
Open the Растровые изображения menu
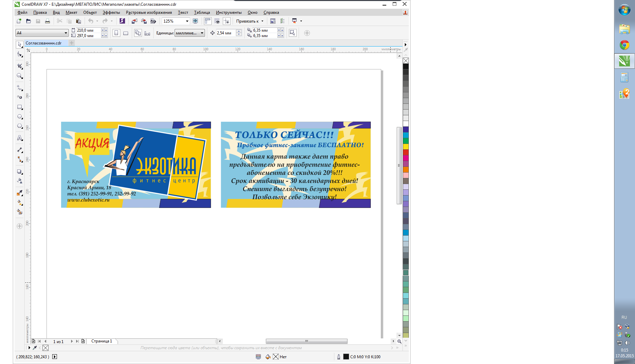[149, 12]
